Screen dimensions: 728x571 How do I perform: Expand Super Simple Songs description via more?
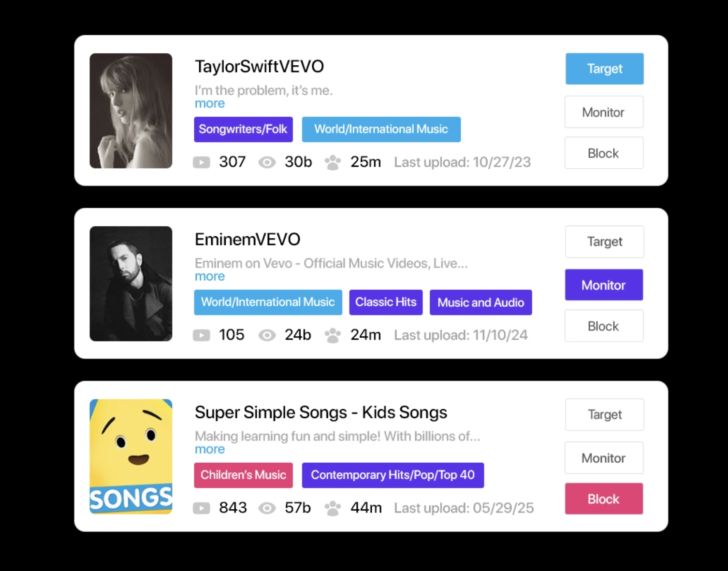210,449
